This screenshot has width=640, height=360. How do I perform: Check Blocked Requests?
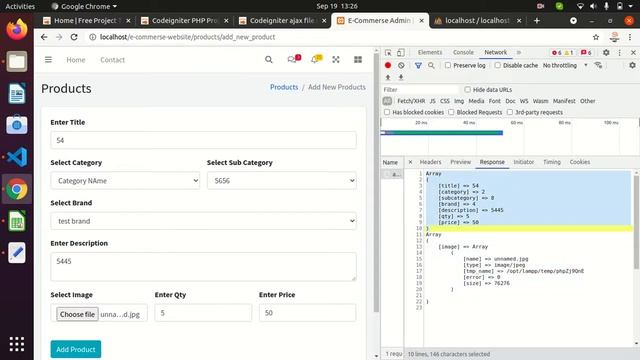point(451,112)
